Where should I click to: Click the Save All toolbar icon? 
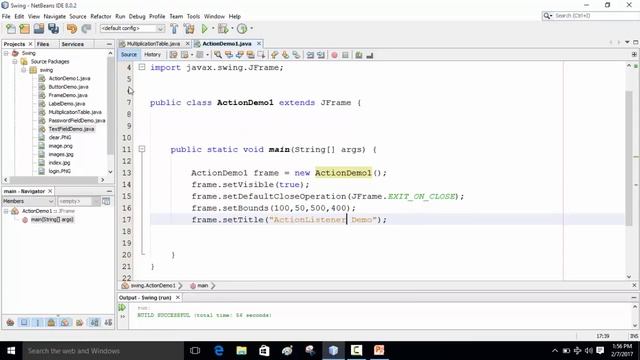[x=53, y=29]
